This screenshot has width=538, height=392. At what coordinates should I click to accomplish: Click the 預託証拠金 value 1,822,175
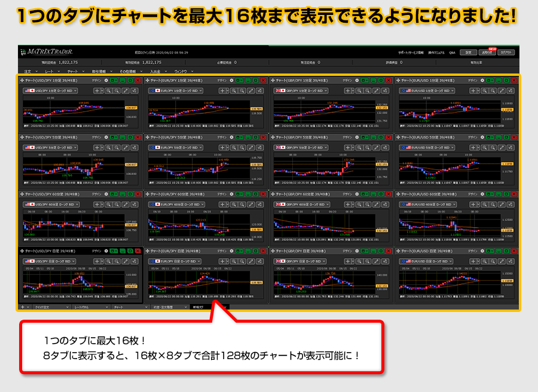pyautogui.click(x=68, y=62)
